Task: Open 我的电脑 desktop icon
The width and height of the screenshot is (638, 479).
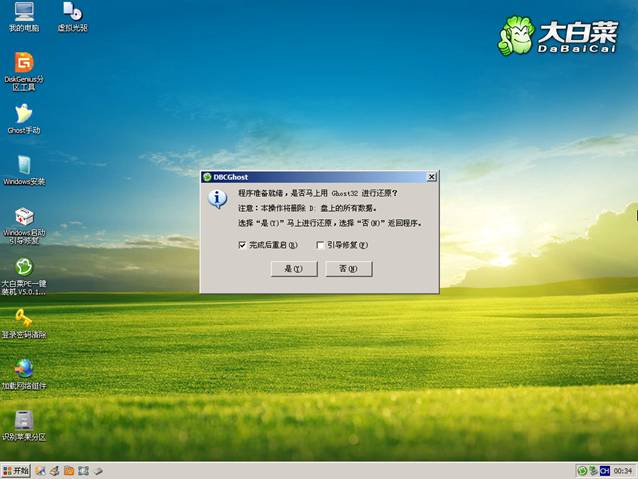Action: [23, 12]
